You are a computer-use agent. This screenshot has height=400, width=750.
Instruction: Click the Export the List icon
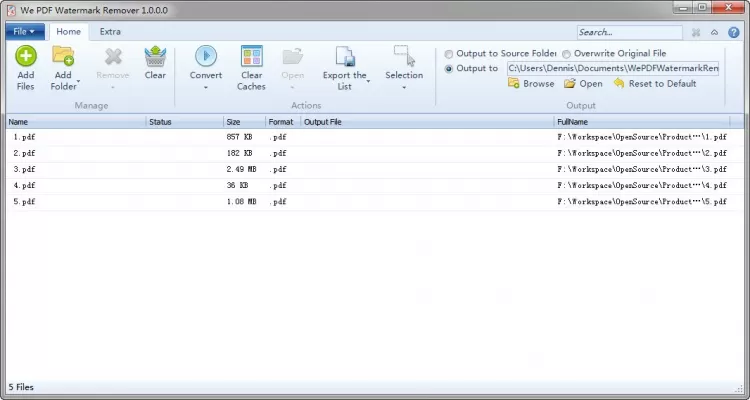point(345,57)
